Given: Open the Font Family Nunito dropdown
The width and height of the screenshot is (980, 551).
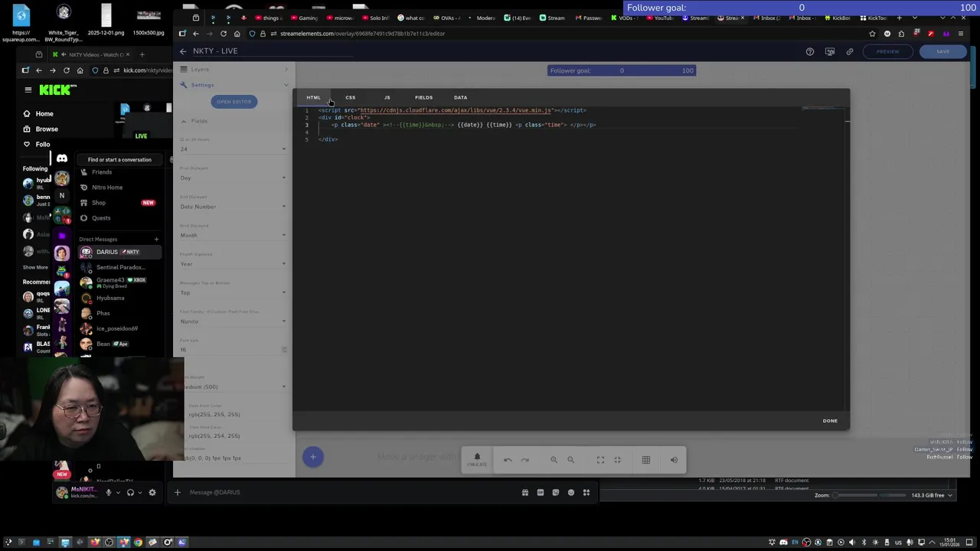Looking at the screenshot, I should click(234, 321).
